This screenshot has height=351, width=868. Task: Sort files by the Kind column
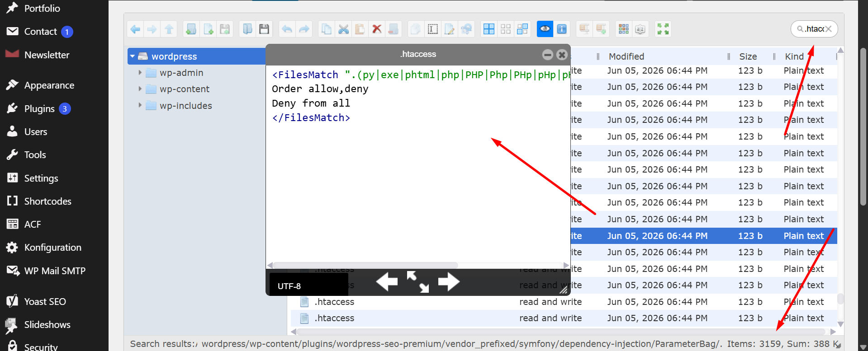794,56
